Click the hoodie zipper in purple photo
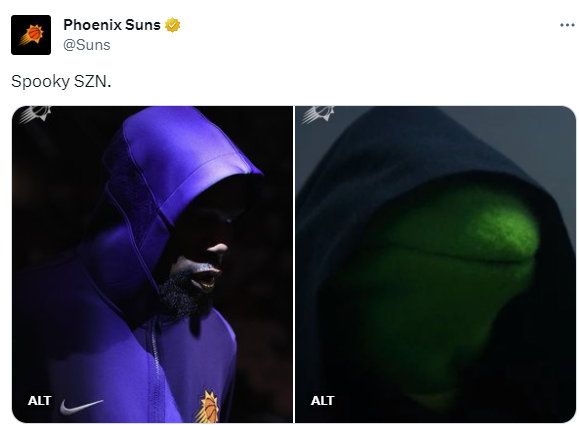The image size is (579, 425). point(157,369)
